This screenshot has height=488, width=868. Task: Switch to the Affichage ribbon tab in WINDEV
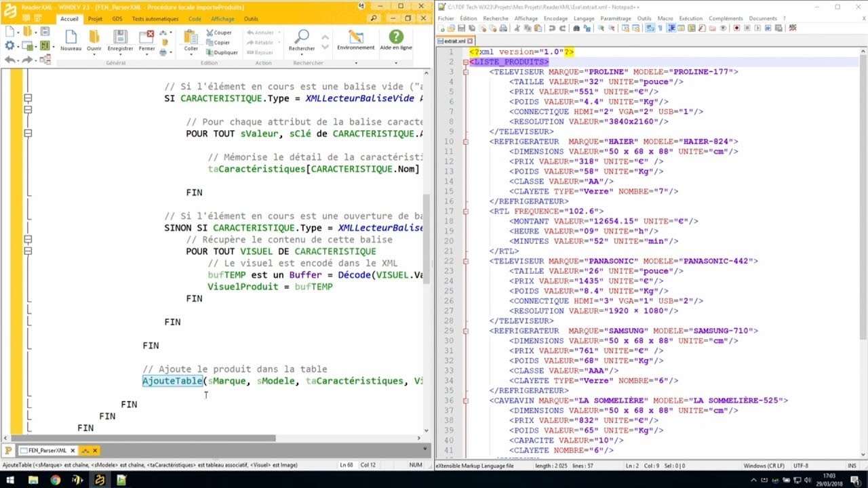(222, 19)
